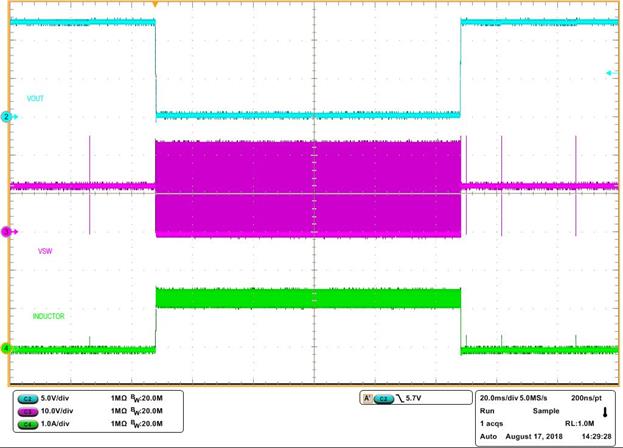The image size is (623, 448).
Task: Click the 20.0ms/div timebase readout
Action: (x=508, y=398)
